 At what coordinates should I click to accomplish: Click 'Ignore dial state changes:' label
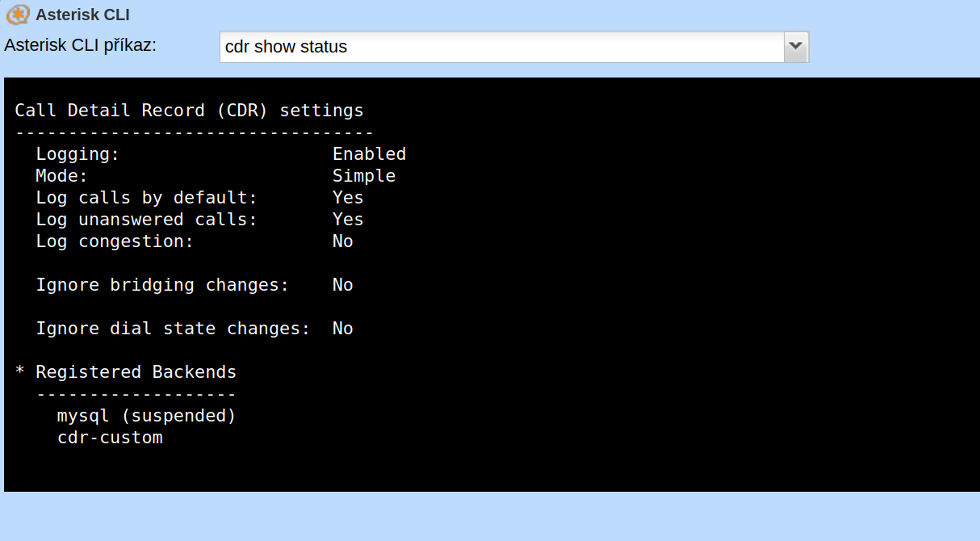point(173,329)
